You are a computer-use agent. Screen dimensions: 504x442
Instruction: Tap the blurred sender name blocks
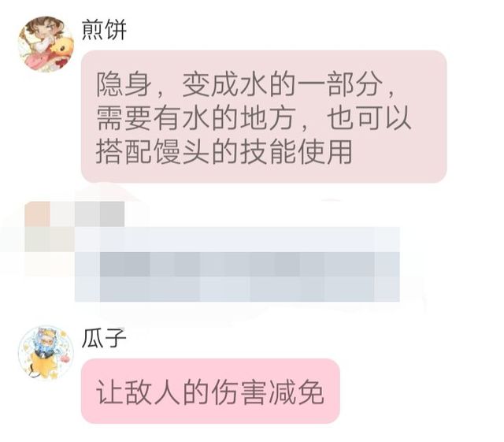point(100,214)
